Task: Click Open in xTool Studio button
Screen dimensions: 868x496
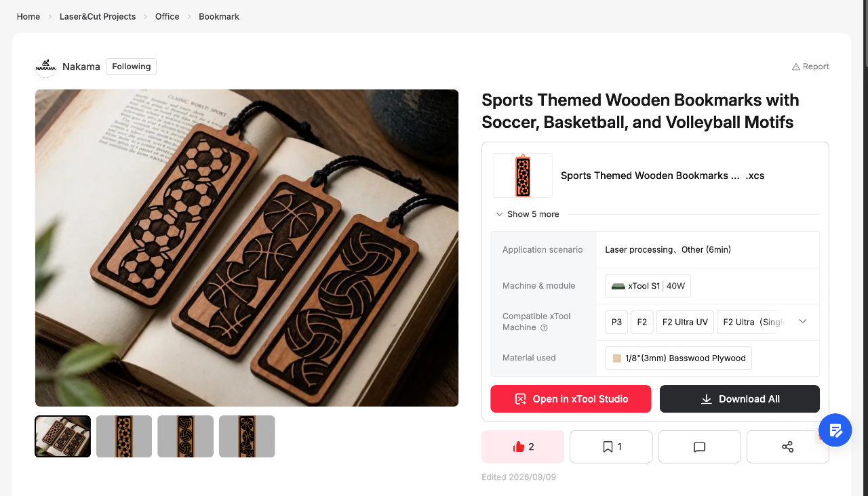Action: coord(571,399)
